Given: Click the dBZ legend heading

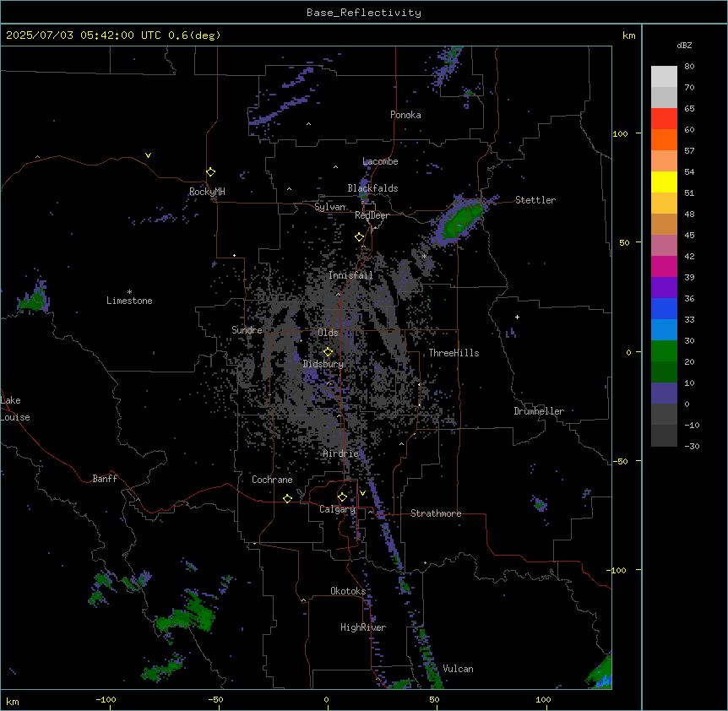Looking at the screenshot, I should (x=684, y=46).
